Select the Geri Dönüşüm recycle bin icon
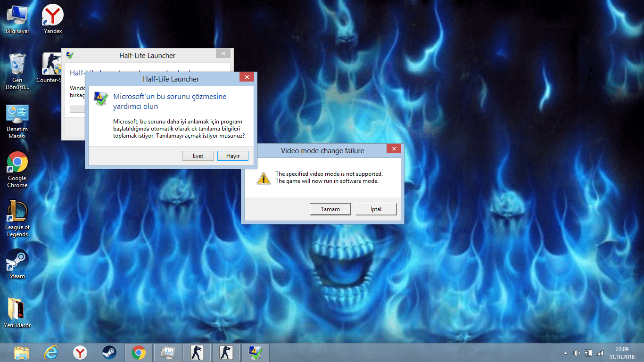The width and height of the screenshot is (644, 362). click(x=17, y=72)
